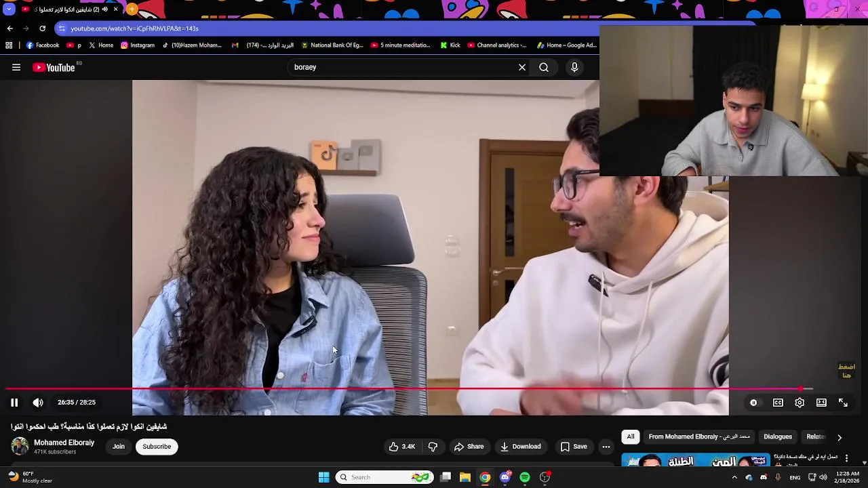Open the National Bank Of Eg bookmark
The image size is (868, 488).
point(332,45)
